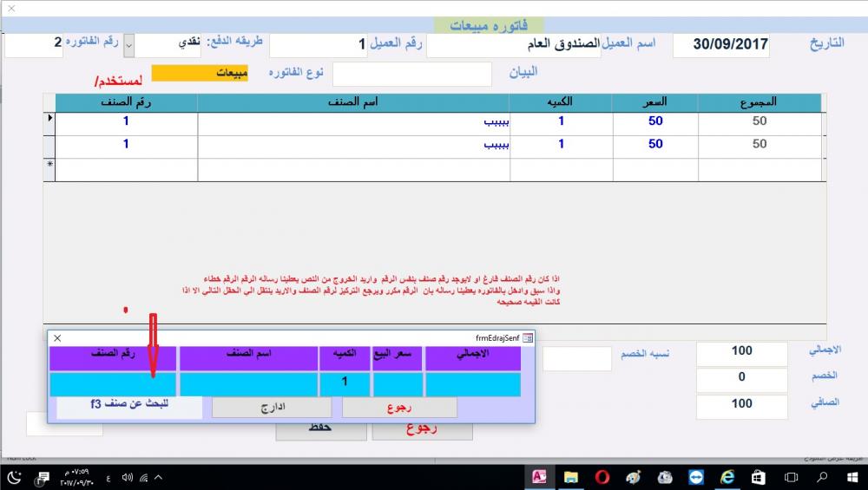Image resolution: width=868 pixels, height=490 pixels.
Task: Click the رقم العميل customer number field
Action: point(319,45)
